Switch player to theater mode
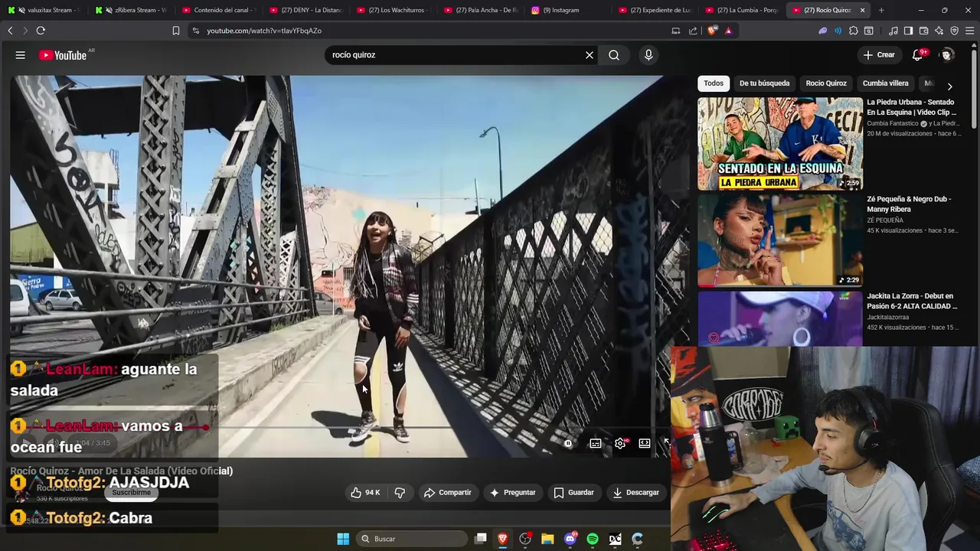 coord(645,443)
